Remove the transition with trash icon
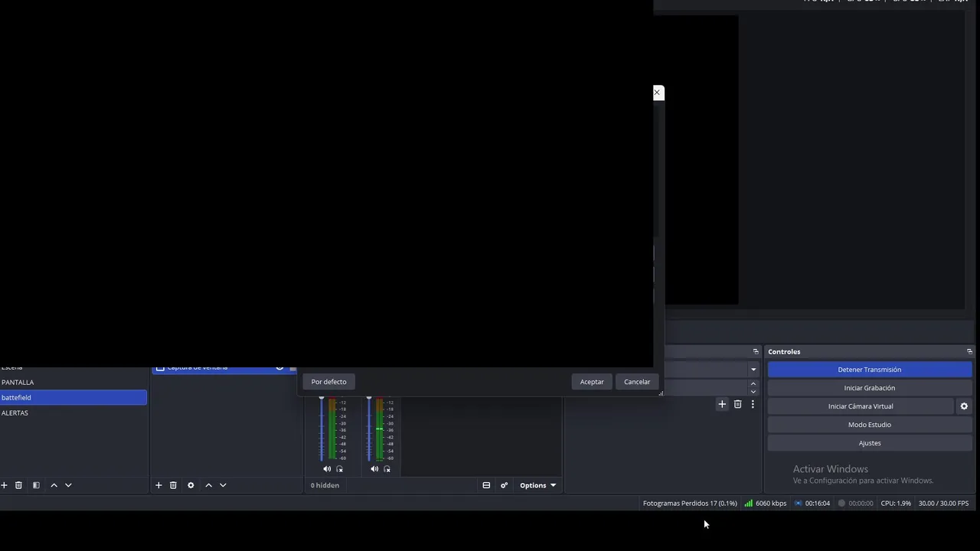The width and height of the screenshot is (980, 551). click(x=738, y=404)
